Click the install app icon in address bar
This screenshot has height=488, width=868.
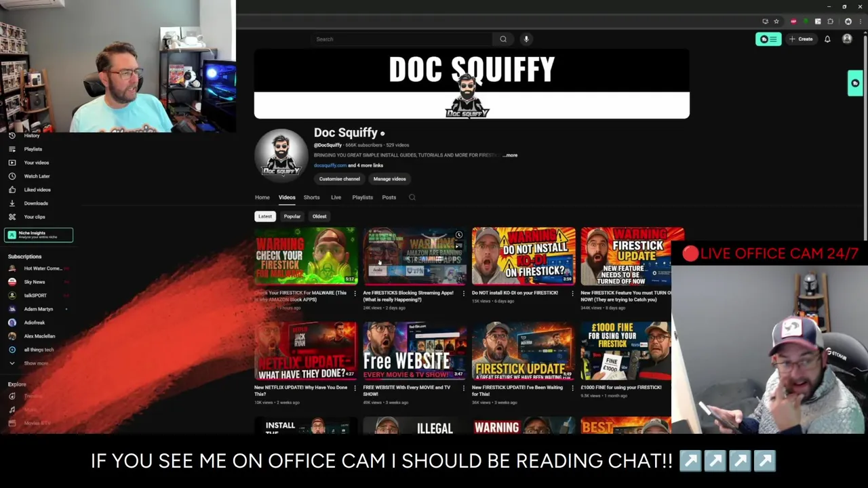[x=765, y=21]
